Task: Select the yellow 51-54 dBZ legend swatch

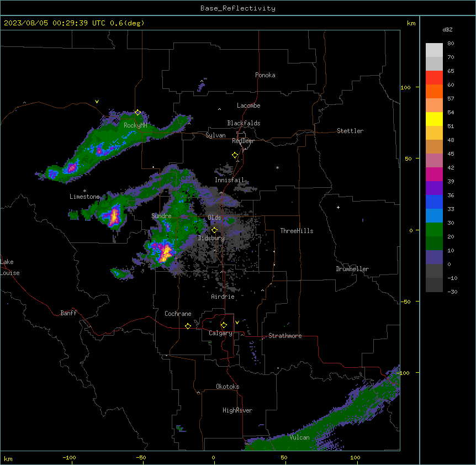Action: click(434, 119)
